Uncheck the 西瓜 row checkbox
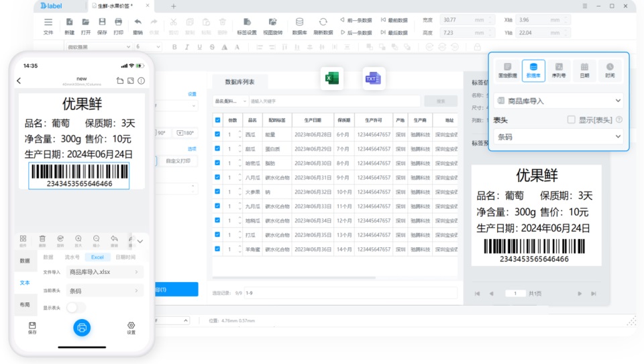 [217, 134]
